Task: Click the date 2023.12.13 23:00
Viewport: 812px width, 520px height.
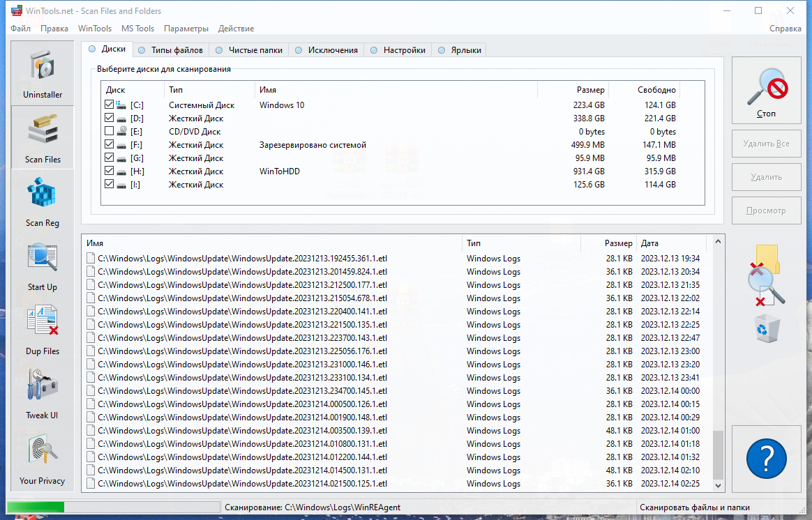Action: click(x=670, y=351)
